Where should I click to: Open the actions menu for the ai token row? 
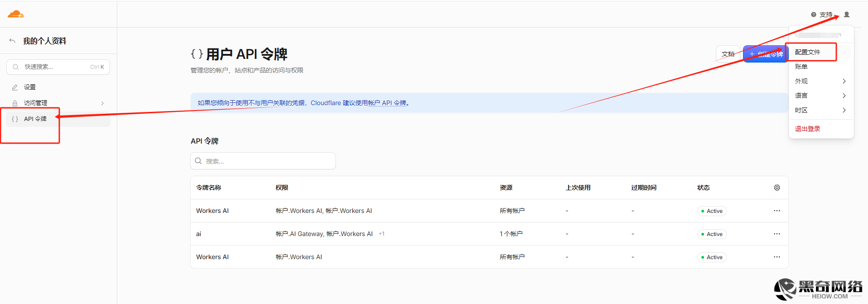777,234
